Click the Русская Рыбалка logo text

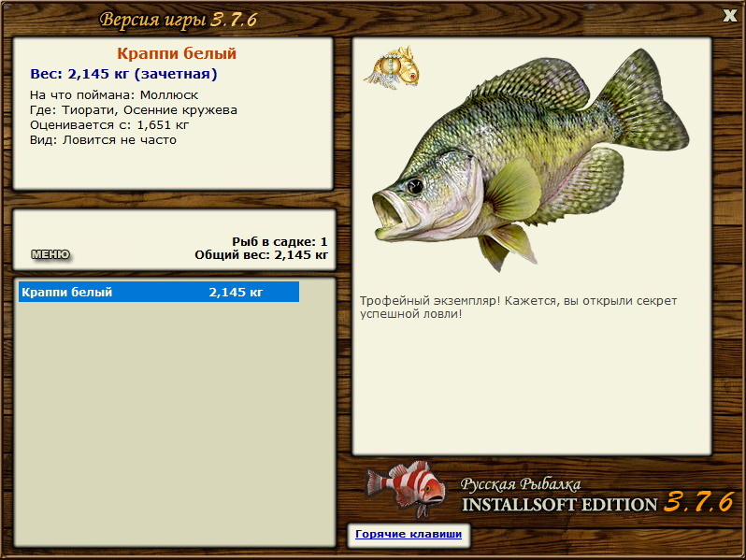[521, 484]
